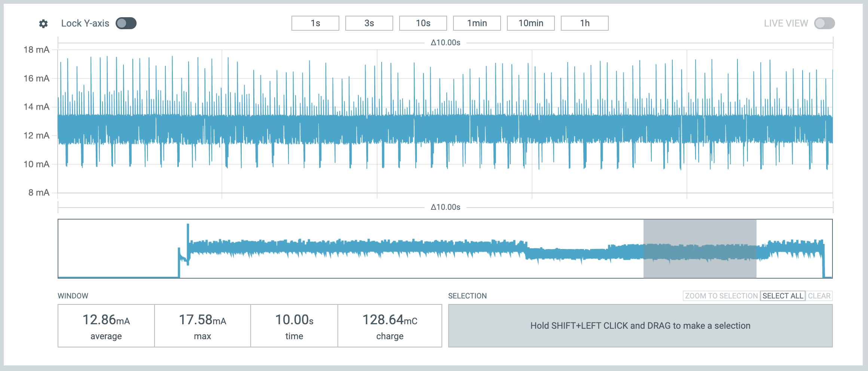
Task: Set time window to 3s
Action: click(369, 23)
